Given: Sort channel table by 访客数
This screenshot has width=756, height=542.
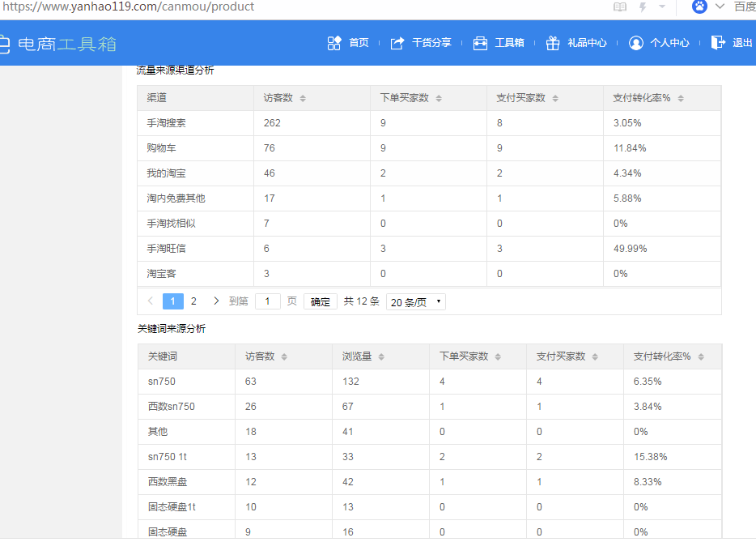Looking at the screenshot, I should (x=303, y=99).
